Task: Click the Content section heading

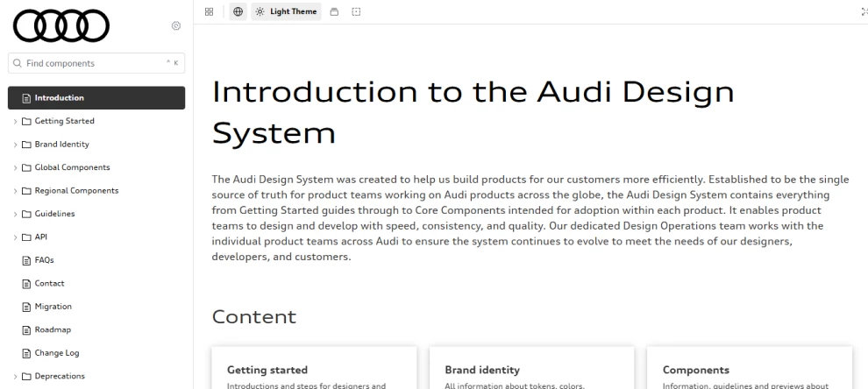Action: (254, 317)
